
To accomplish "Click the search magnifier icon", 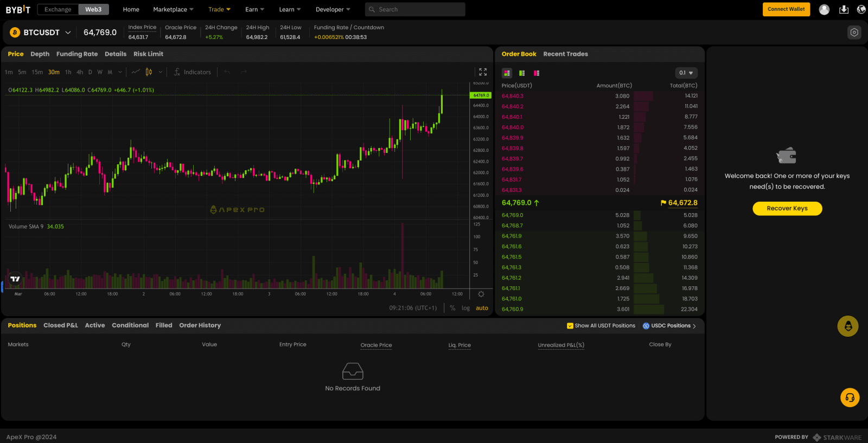I will (372, 9).
